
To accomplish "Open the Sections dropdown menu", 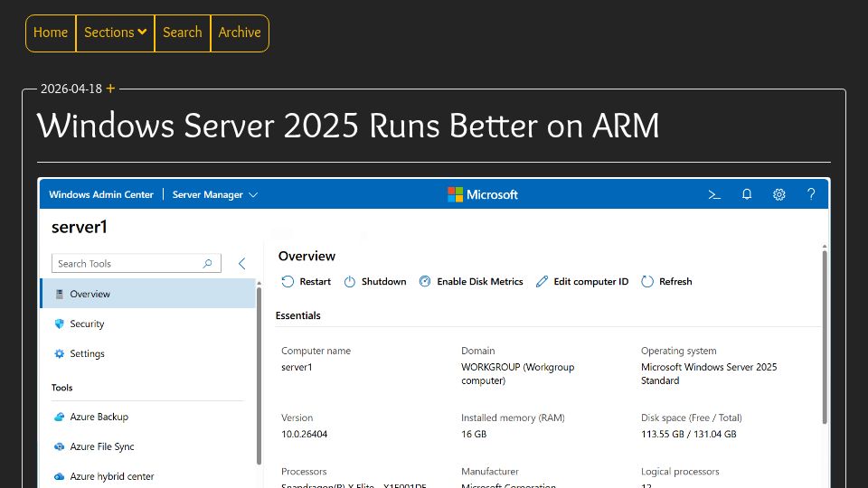I will coord(115,33).
